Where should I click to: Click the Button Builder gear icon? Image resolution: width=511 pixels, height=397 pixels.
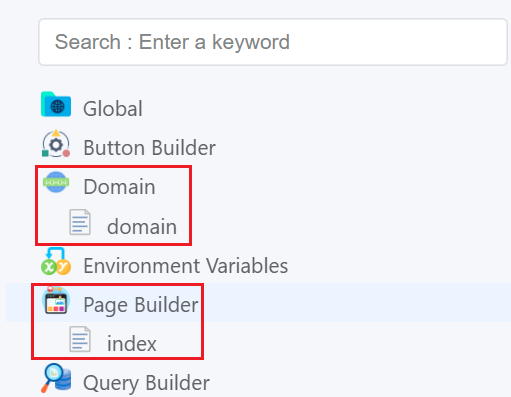point(56,144)
